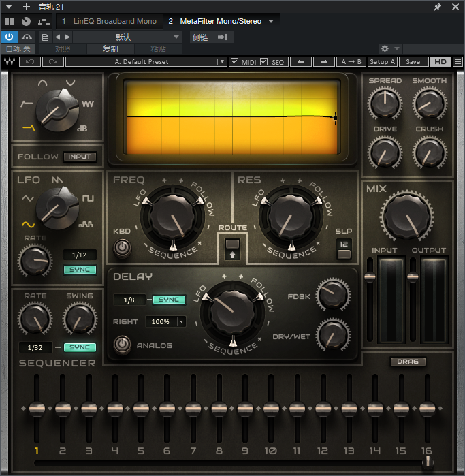Click the 复制 copy item
Image resolution: width=465 pixels, height=476 pixels.
pos(110,48)
